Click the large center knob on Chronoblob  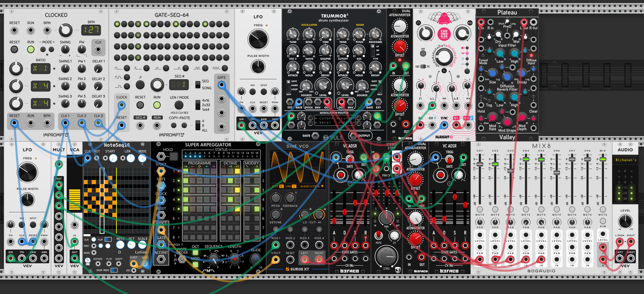(x=444, y=56)
